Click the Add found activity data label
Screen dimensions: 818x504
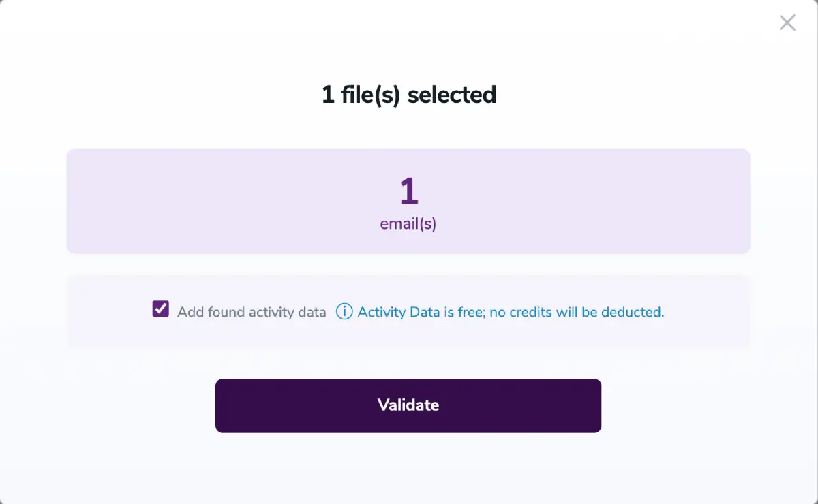click(x=252, y=312)
